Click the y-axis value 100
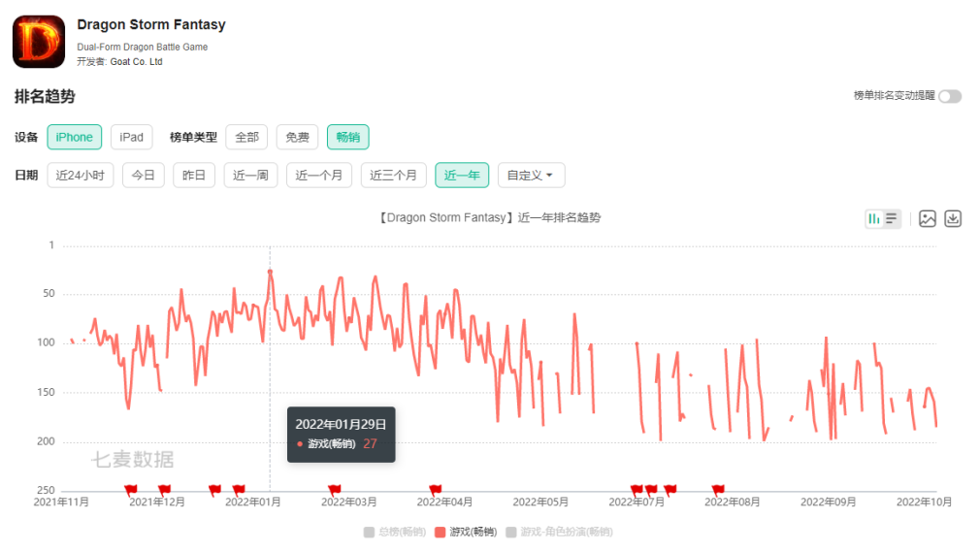The height and width of the screenshot is (551, 980). tap(47, 342)
